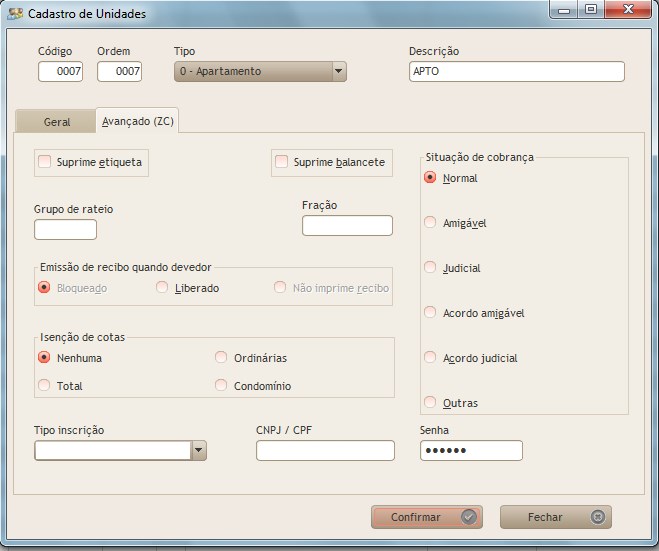Expand the Tipo inscrição combo box
The width and height of the screenshot is (659, 551).
click(x=198, y=451)
